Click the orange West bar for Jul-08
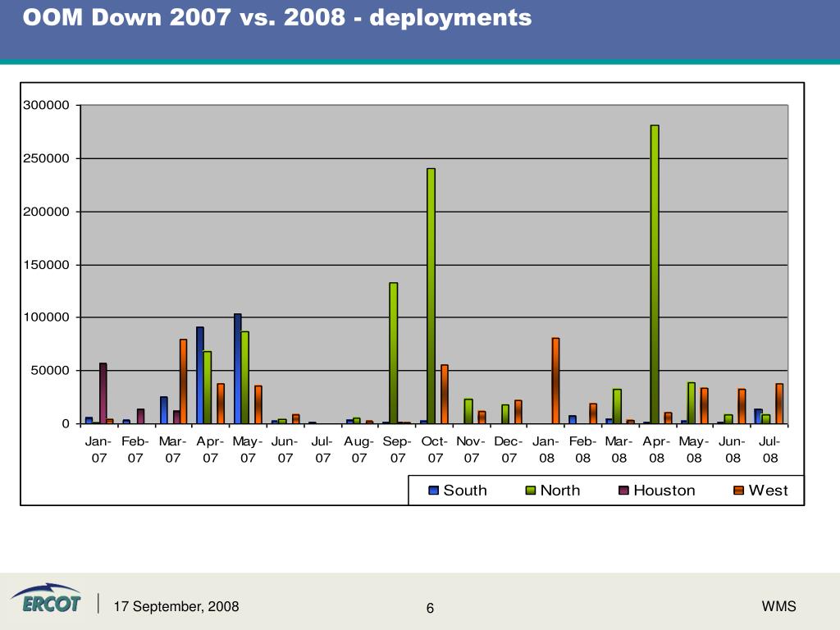Image resolution: width=840 pixels, height=630 pixels. click(x=779, y=404)
